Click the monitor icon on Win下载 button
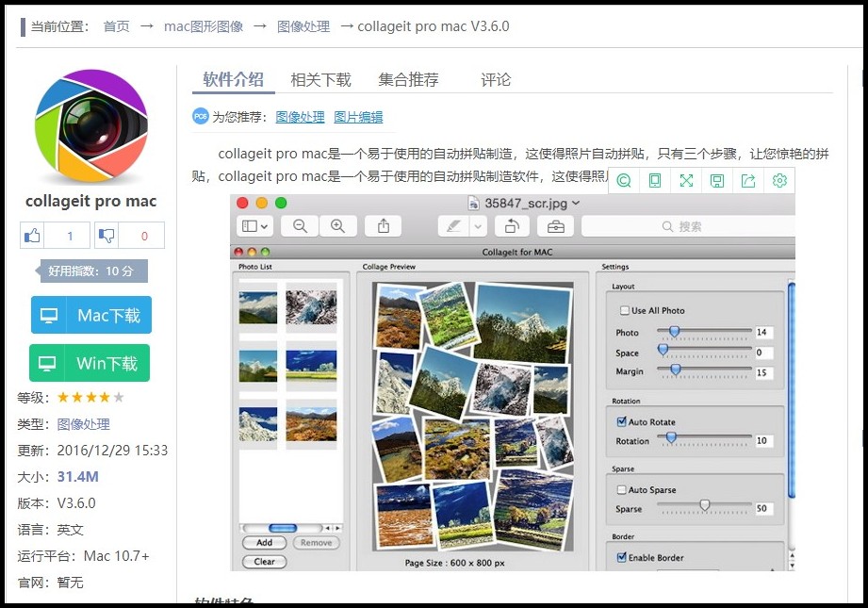 (x=47, y=363)
